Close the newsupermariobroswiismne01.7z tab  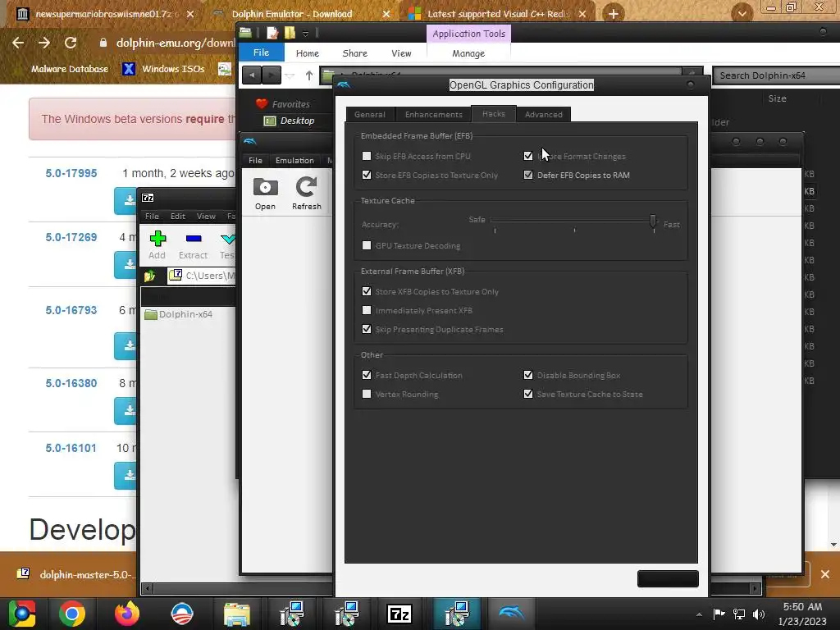(x=190, y=14)
